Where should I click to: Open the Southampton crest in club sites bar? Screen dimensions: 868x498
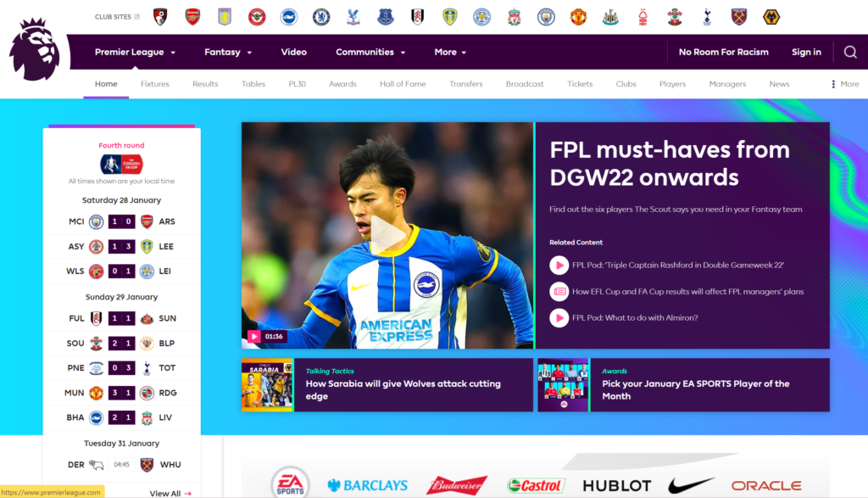(x=675, y=17)
